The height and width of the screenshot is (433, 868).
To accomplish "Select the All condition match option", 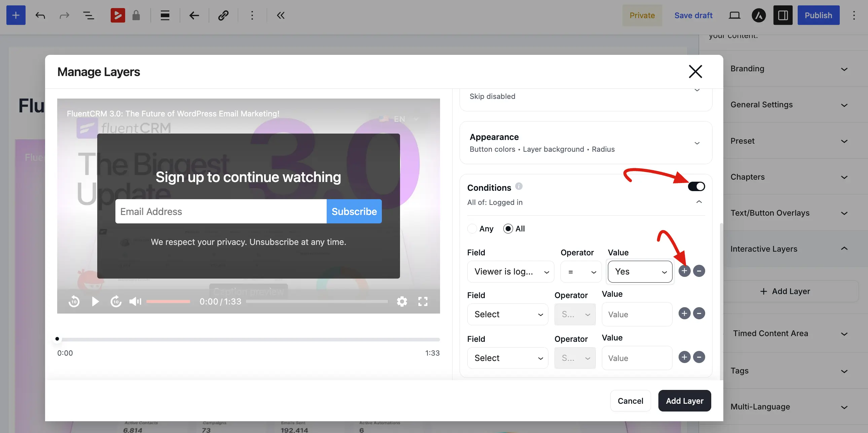I will [x=508, y=228].
